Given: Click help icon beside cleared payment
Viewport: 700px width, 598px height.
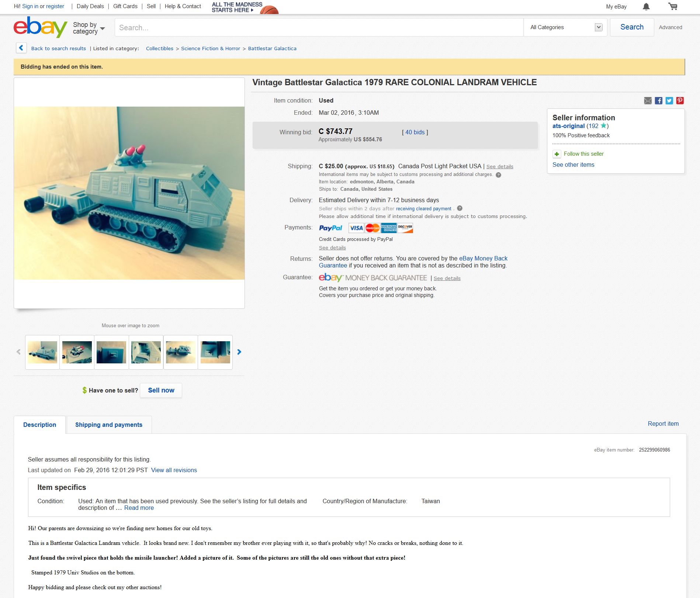Looking at the screenshot, I should (460, 208).
